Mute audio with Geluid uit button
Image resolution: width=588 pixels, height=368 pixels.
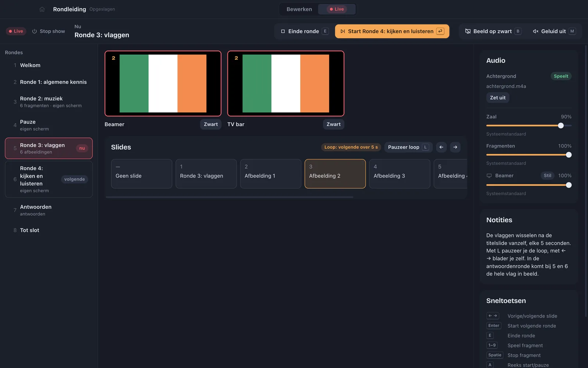coord(554,31)
